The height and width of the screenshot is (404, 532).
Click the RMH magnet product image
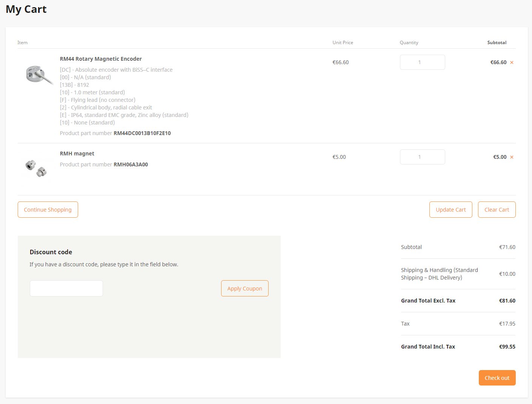point(36,168)
